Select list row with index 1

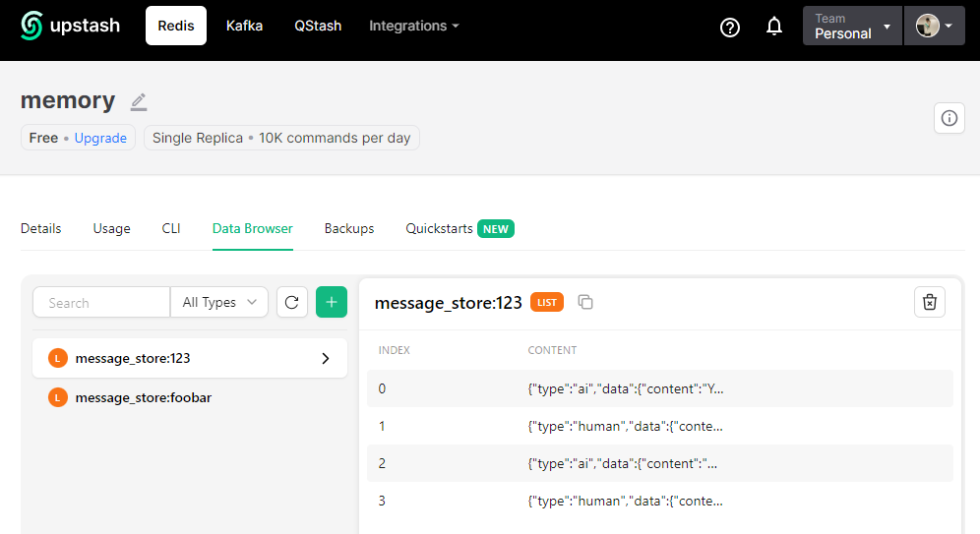coord(660,426)
